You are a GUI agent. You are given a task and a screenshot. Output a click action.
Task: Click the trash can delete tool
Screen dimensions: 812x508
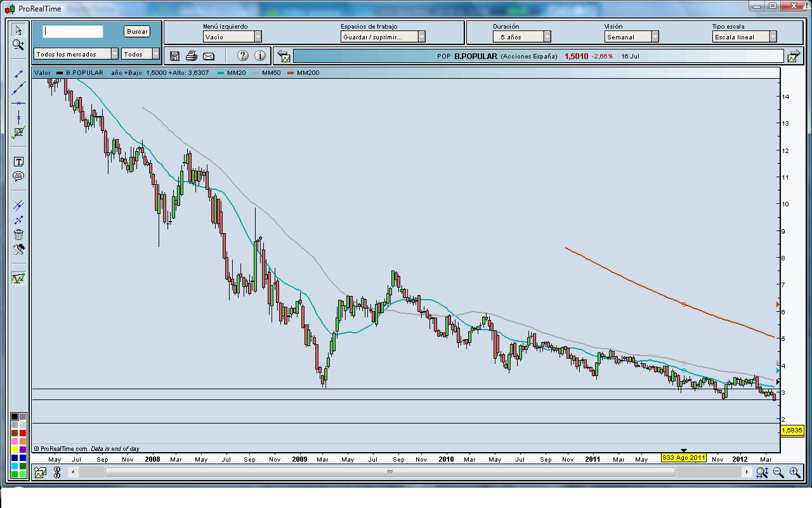pyautogui.click(x=18, y=234)
